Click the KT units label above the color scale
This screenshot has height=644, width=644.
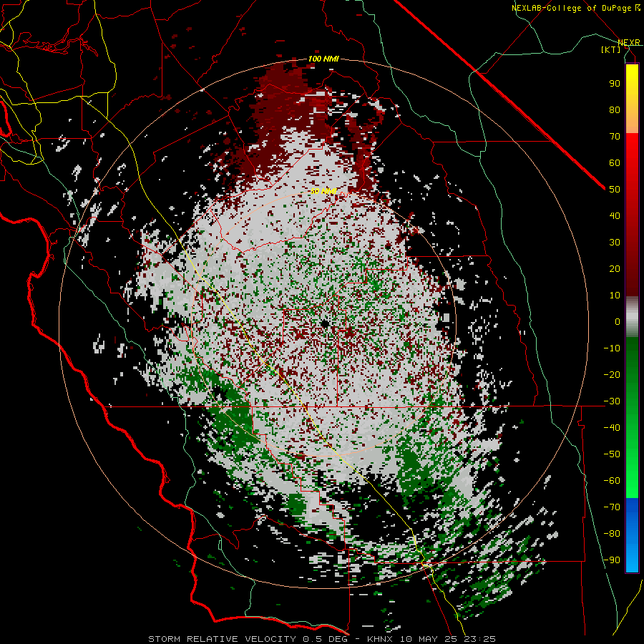click(x=611, y=49)
